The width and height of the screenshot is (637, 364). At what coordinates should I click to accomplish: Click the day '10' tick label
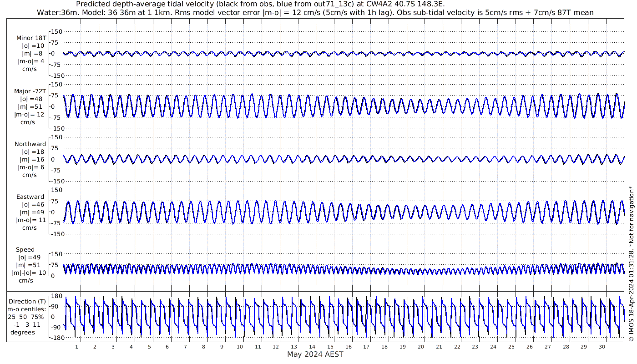[240, 347]
